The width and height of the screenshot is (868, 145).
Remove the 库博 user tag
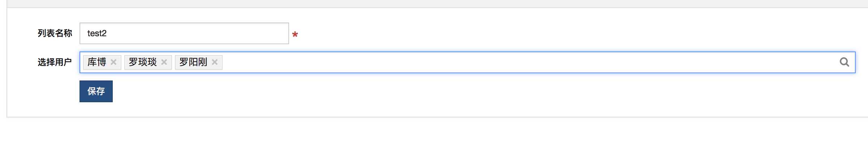(113, 62)
